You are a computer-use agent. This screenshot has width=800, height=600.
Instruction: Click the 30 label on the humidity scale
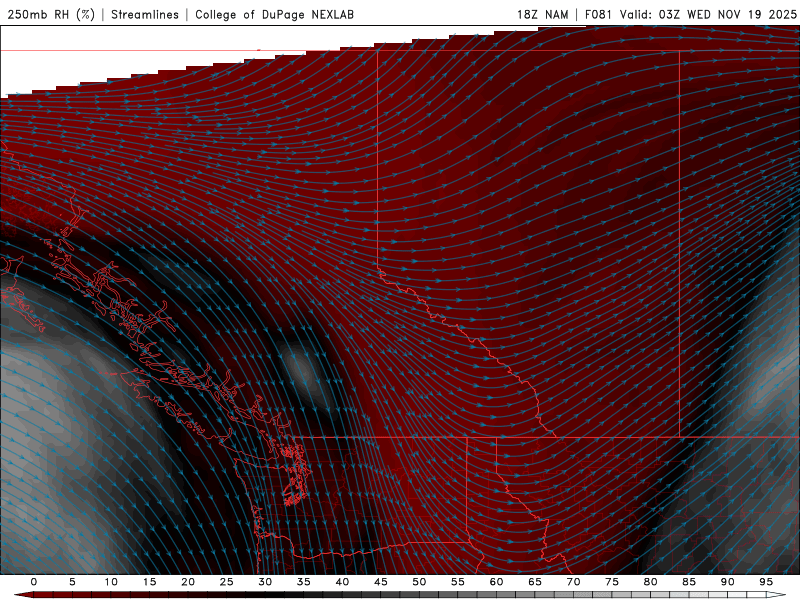[x=265, y=582]
